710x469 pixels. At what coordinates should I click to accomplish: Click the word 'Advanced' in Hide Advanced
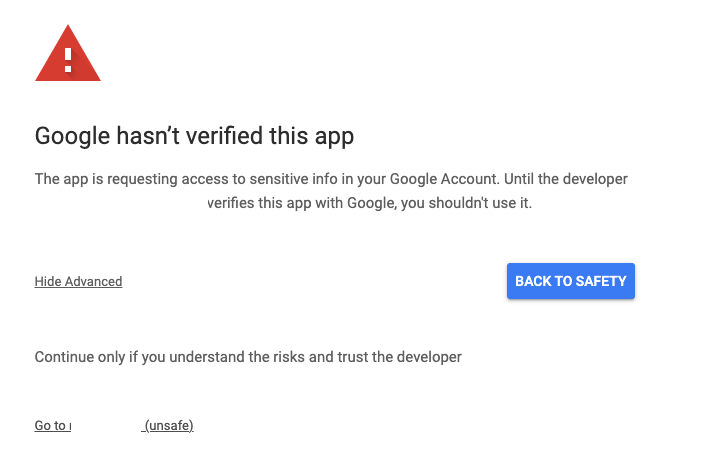coord(93,282)
